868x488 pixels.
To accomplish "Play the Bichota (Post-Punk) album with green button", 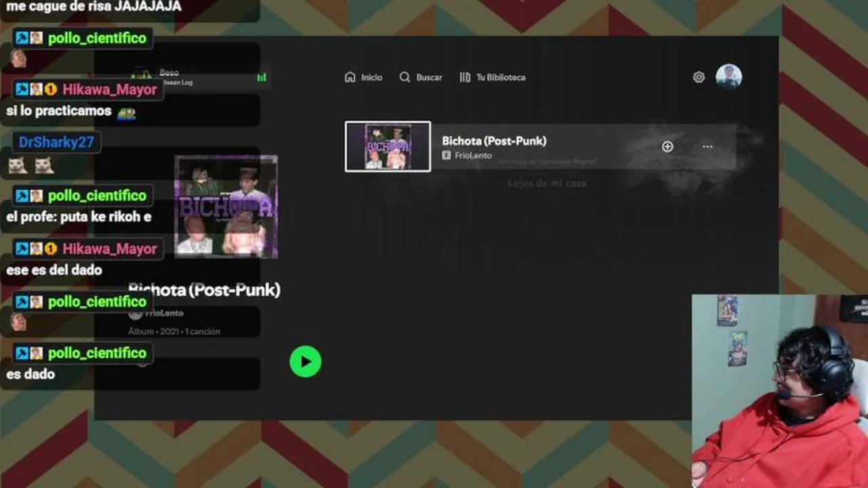I will (305, 361).
